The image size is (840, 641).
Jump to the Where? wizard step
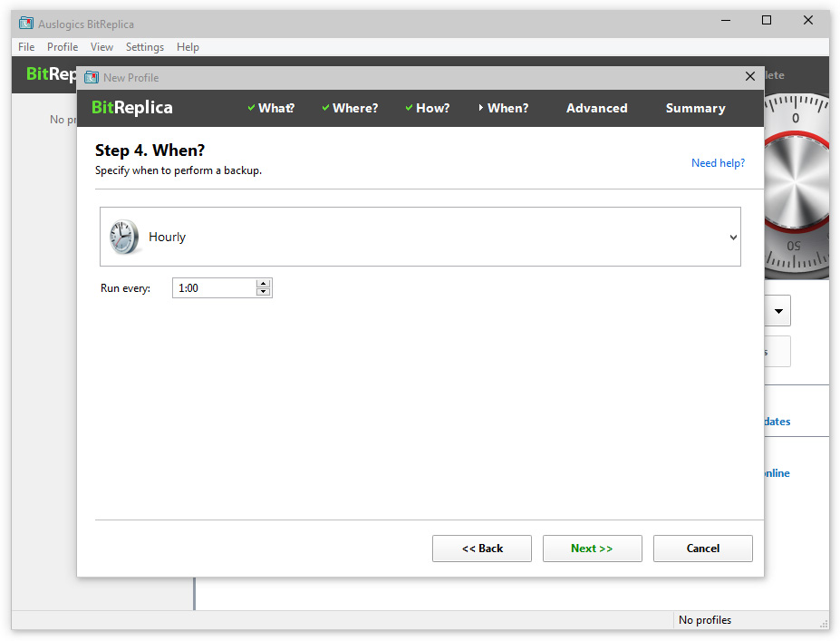[350, 108]
